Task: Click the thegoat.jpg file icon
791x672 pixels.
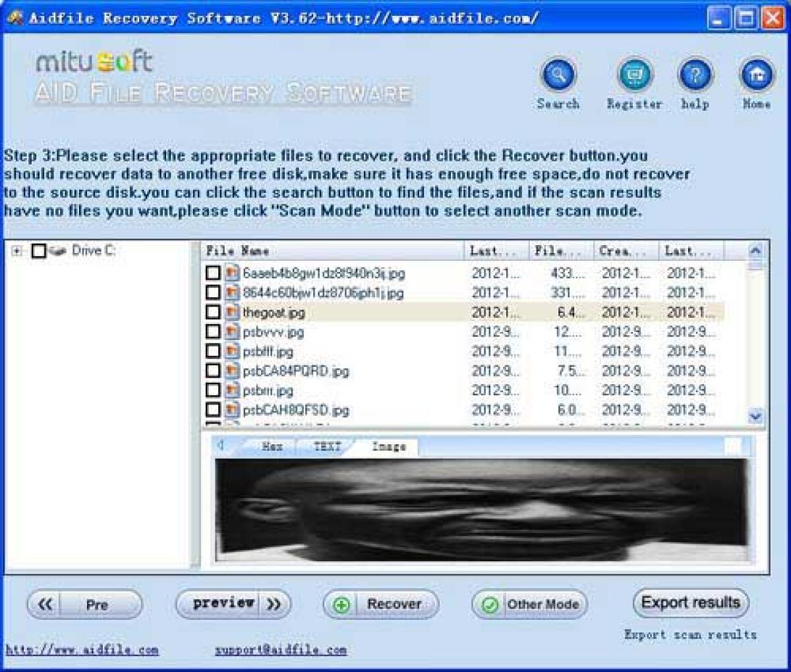Action: point(231,312)
